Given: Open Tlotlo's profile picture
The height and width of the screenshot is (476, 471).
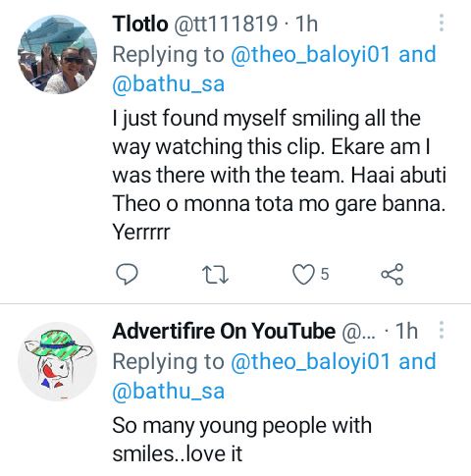Looking at the screenshot, I should pos(57,54).
